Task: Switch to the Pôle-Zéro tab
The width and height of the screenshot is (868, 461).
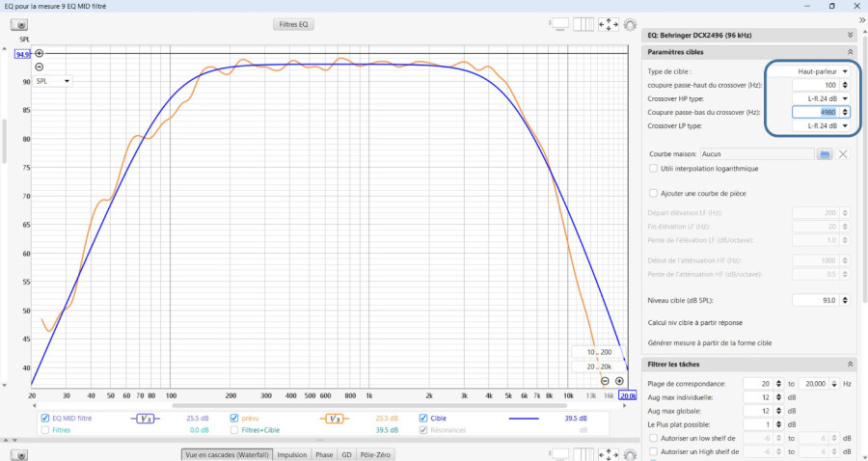Action: point(375,455)
